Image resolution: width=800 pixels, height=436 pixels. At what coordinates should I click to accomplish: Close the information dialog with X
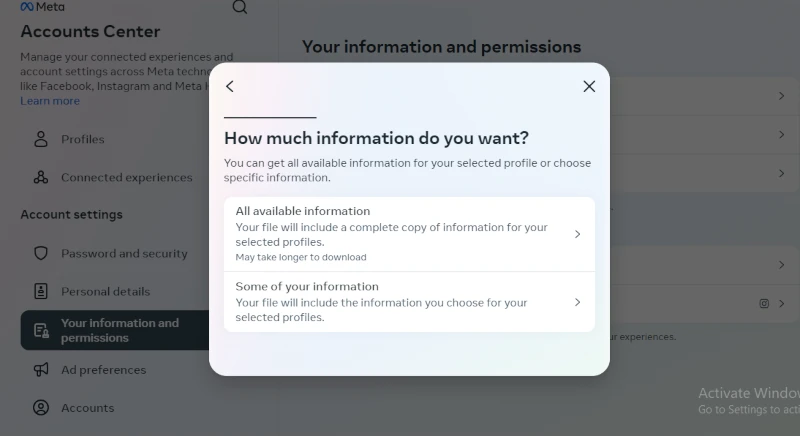pos(589,87)
